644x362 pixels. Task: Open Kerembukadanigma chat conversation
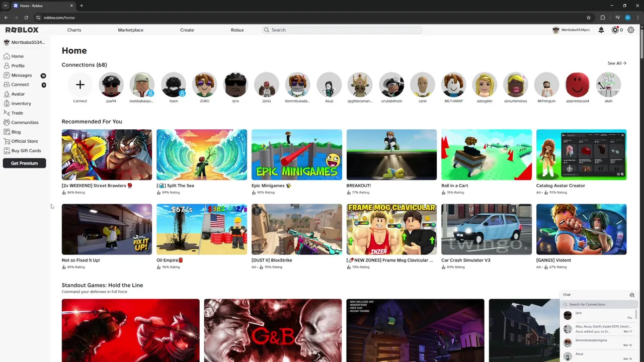point(598,342)
